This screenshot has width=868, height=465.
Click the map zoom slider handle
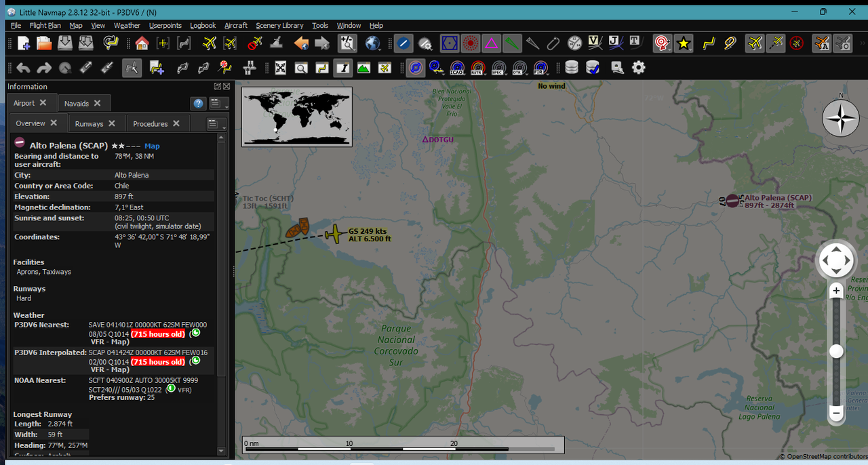(x=836, y=350)
